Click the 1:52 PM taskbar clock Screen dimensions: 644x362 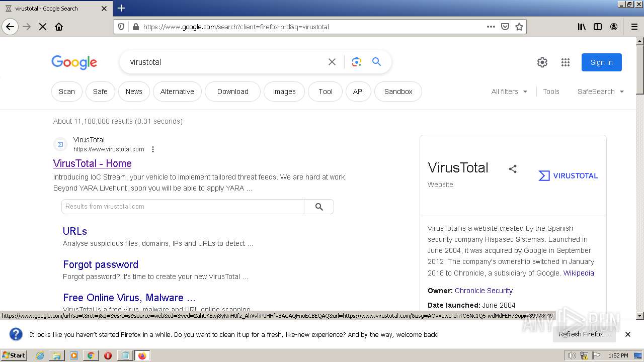tap(618, 355)
